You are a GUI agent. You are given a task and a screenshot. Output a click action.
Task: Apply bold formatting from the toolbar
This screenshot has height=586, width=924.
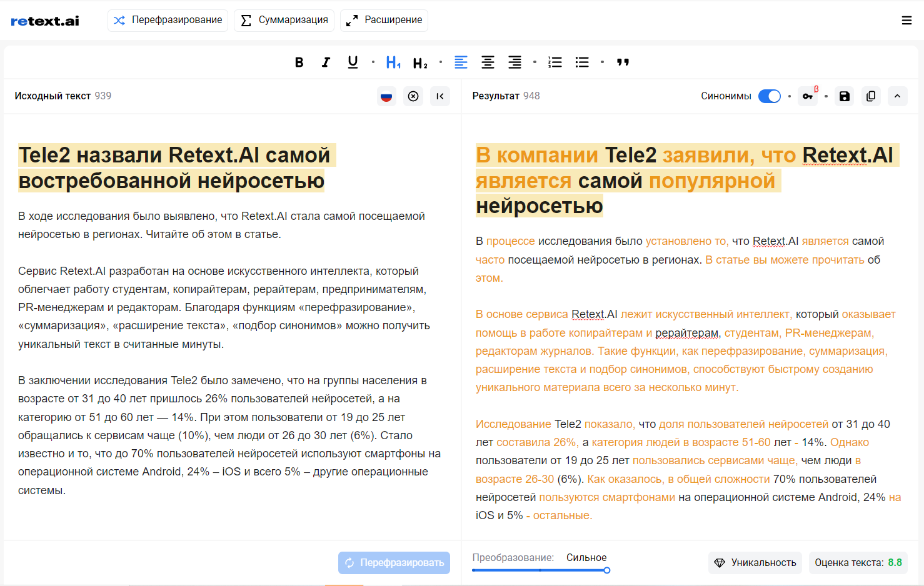click(299, 62)
